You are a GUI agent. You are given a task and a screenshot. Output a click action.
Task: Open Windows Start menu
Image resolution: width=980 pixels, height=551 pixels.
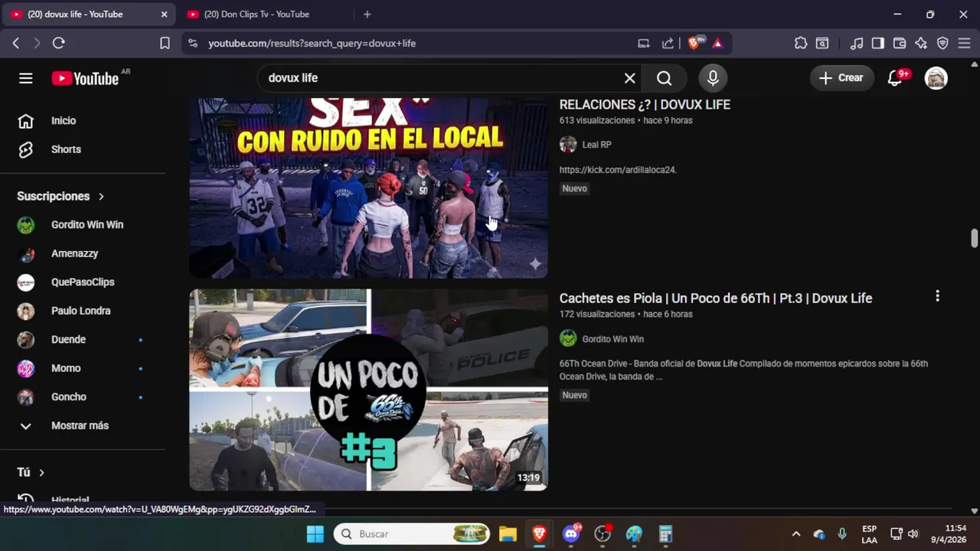pyautogui.click(x=315, y=534)
